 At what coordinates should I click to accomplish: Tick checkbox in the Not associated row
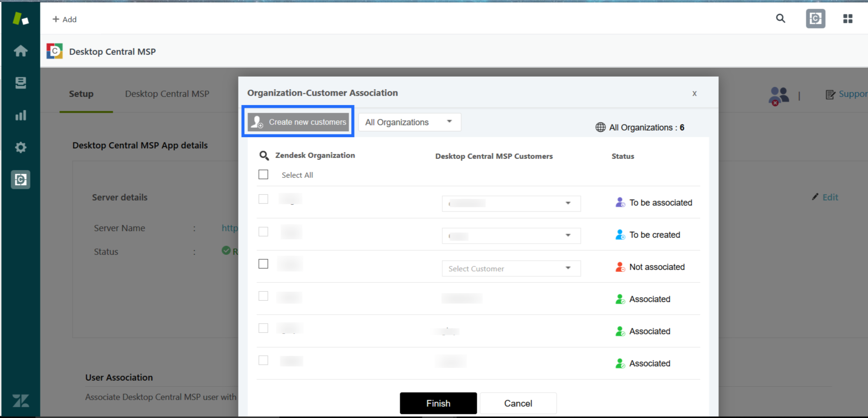click(263, 263)
